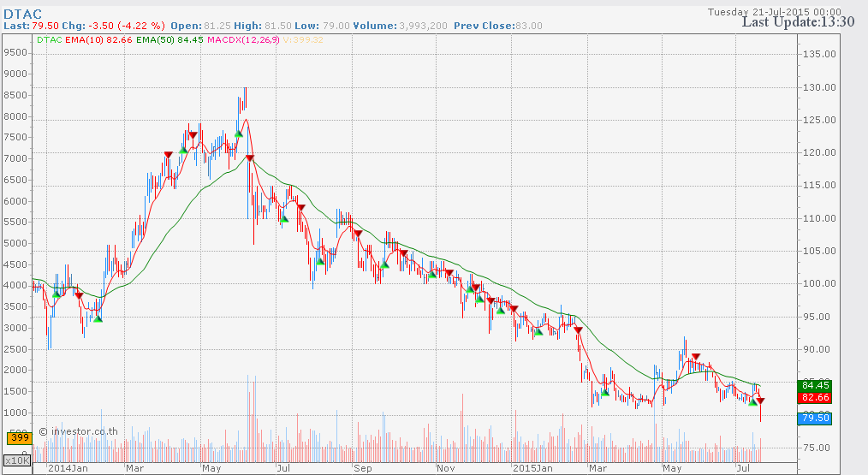This screenshot has width=868, height=475.
Task: Select the MACDX(12,26,9) legend entry
Action: click(244, 40)
